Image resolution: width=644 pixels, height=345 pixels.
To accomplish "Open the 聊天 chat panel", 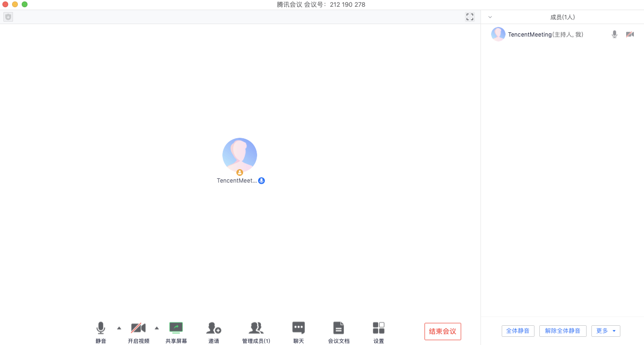I will pyautogui.click(x=299, y=332).
